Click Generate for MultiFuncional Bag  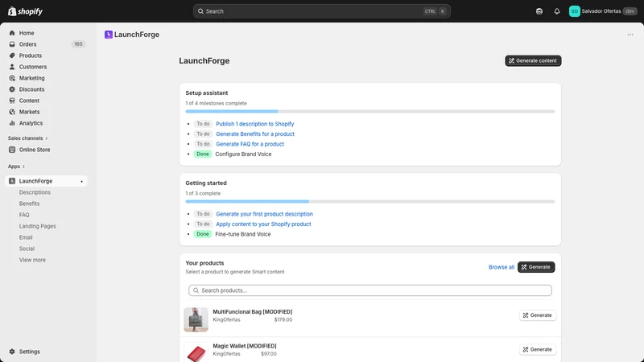(x=537, y=315)
